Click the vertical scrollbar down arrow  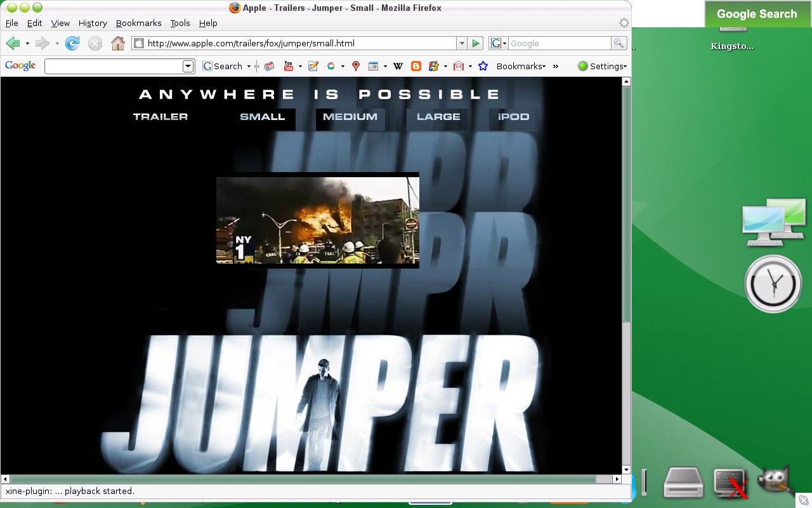627,469
